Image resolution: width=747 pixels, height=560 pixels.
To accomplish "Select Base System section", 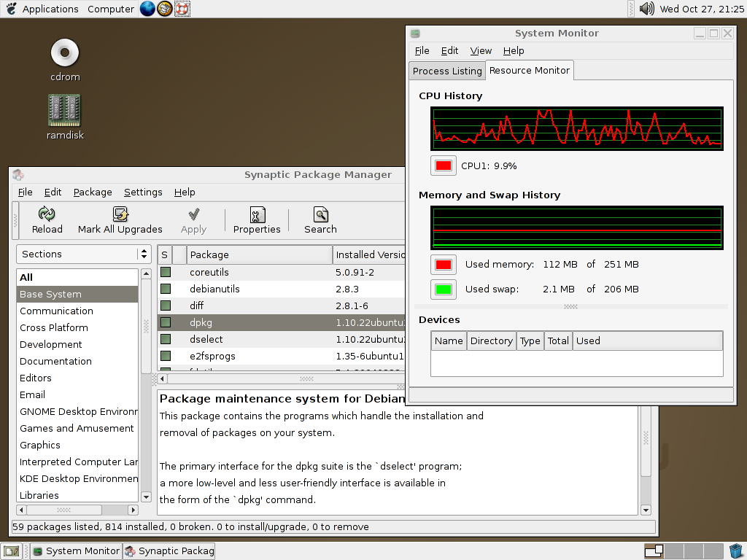I will (x=77, y=295).
